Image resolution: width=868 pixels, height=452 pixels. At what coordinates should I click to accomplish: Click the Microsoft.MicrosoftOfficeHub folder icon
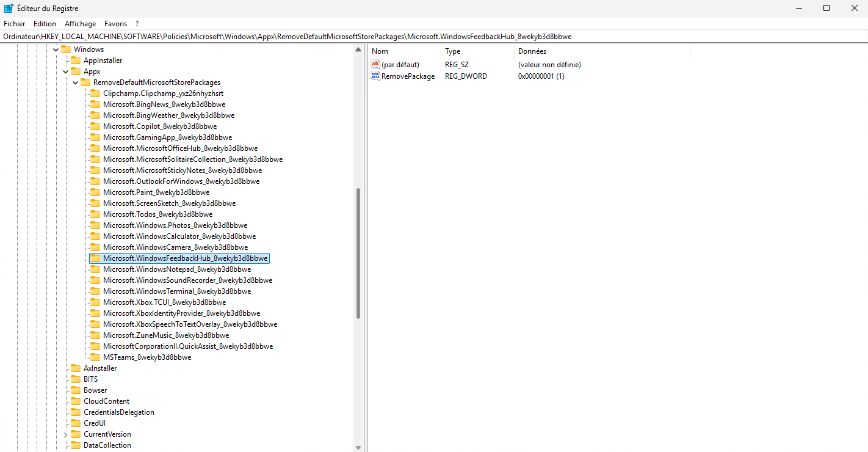[95, 148]
